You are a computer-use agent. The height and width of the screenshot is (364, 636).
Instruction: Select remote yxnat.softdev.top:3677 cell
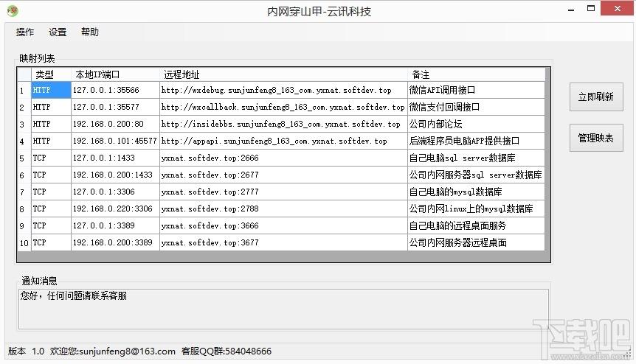tap(283, 242)
